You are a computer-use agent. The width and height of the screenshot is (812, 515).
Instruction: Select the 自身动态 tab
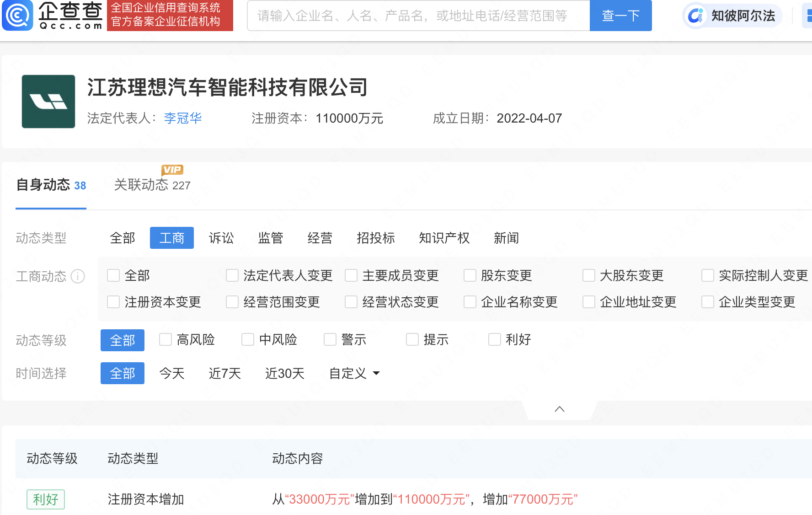coord(51,185)
